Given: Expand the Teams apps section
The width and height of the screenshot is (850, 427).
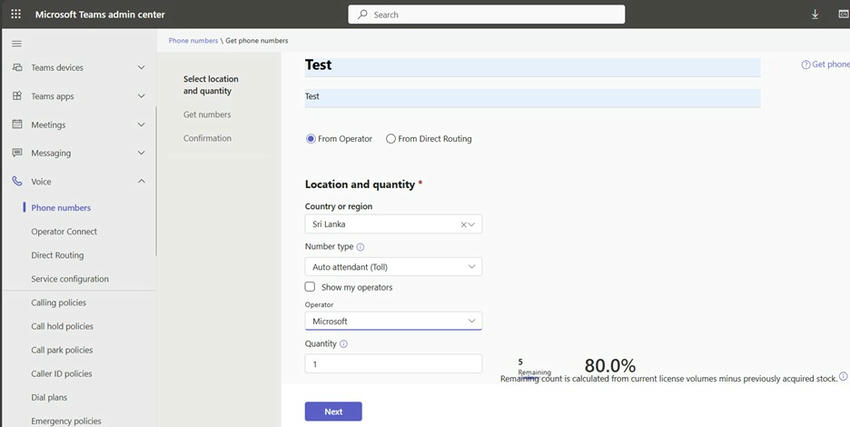Looking at the screenshot, I should pos(141,96).
